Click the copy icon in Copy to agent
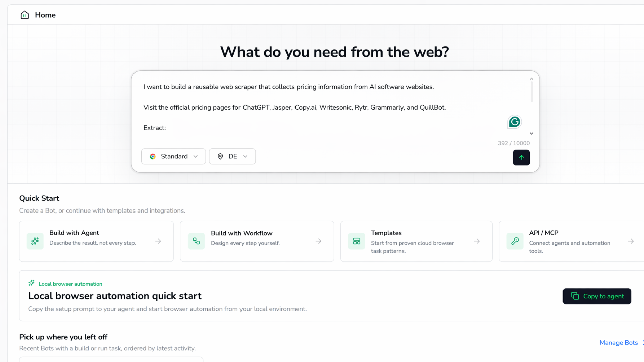 (575, 296)
